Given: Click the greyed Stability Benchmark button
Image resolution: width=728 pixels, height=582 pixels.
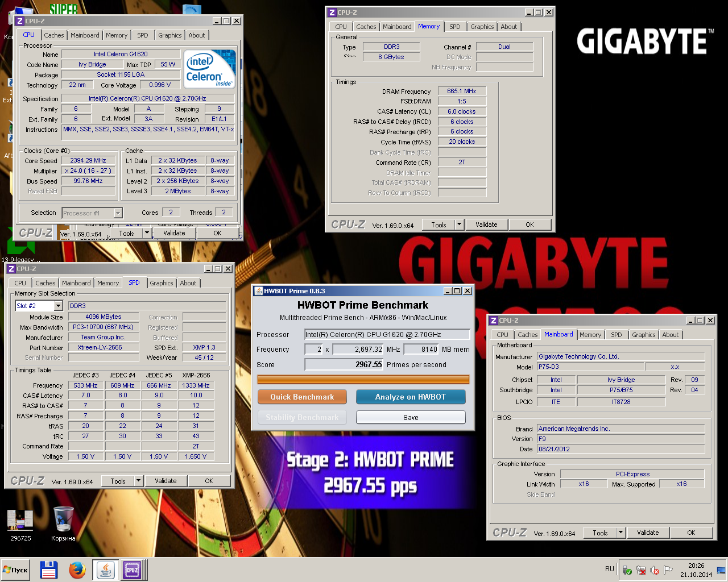Looking at the screenshot, I should coord(302,417).
